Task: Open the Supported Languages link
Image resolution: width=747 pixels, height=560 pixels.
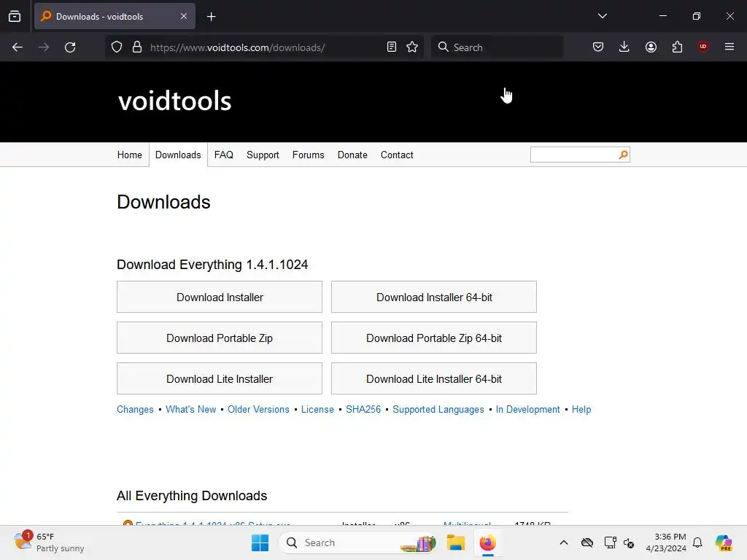Action: click(x=438, y=410)
